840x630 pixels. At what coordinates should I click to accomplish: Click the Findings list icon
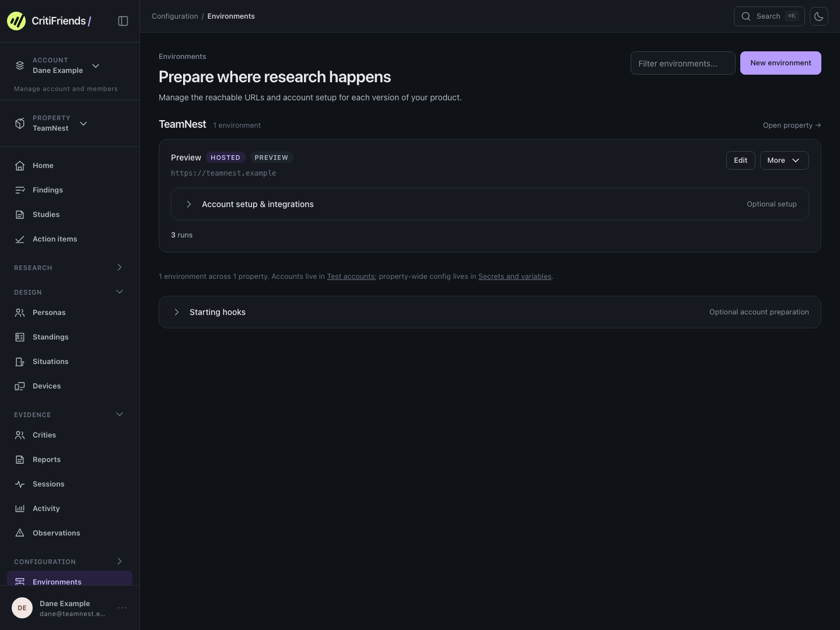20,190
